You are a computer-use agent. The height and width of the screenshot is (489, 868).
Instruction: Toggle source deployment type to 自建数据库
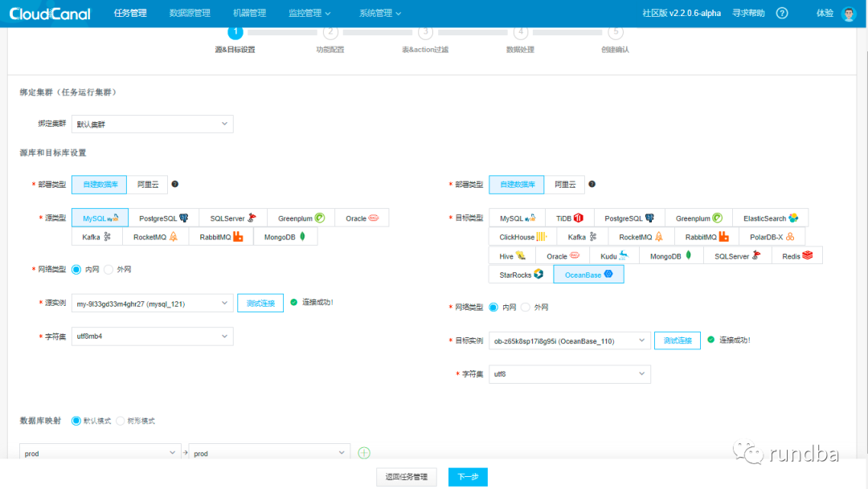click(100, 184)
